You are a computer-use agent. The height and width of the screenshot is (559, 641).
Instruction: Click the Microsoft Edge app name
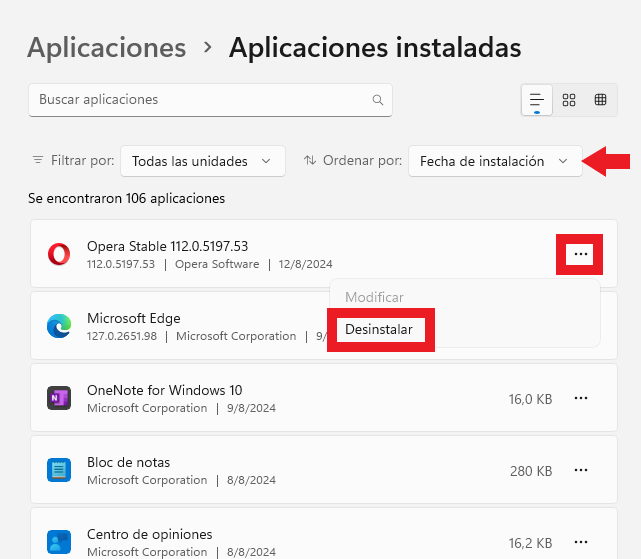pos(134,318)
